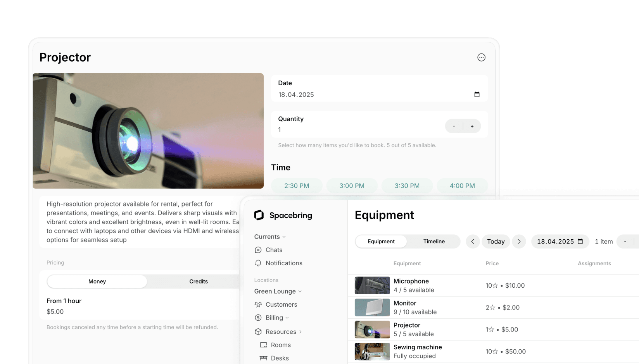The image size is (639, 364).
Task: Select the Equipment tab
Action: click(x=381, y=241)
